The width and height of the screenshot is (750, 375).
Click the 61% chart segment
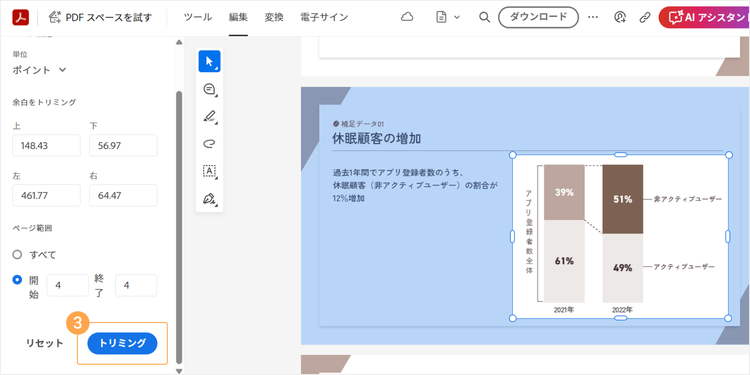point(564,261)
